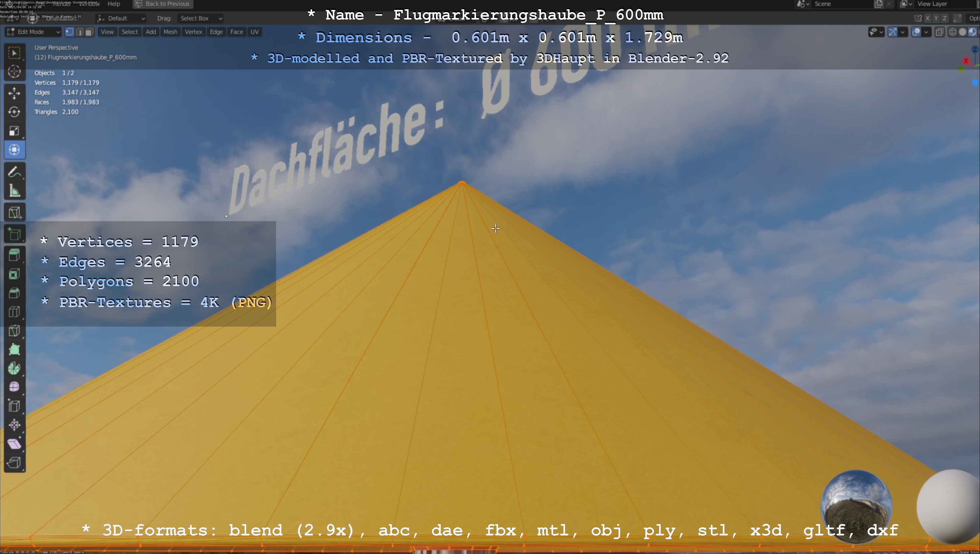
Task: Enable face select mode
Action: click(x=89, y=32)
